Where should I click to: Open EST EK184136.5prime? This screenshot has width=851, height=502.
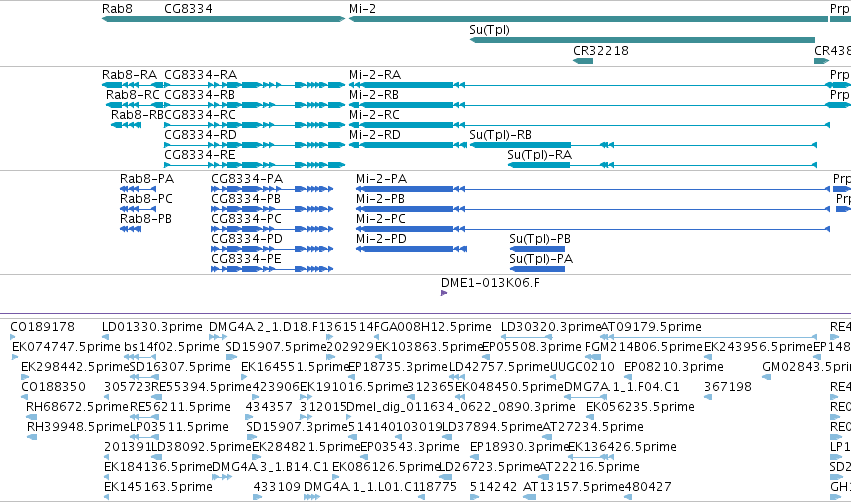(158, 467)
